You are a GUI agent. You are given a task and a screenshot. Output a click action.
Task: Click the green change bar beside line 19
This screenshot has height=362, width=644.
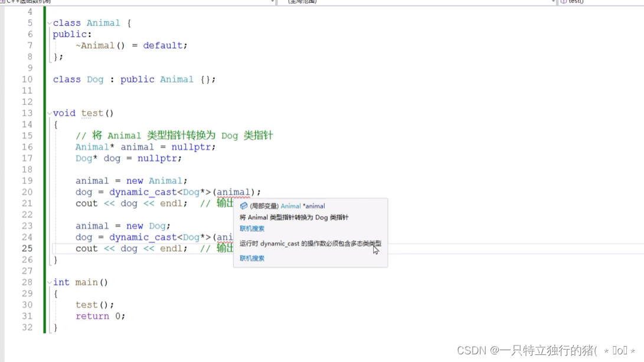(x=44, y=180)
